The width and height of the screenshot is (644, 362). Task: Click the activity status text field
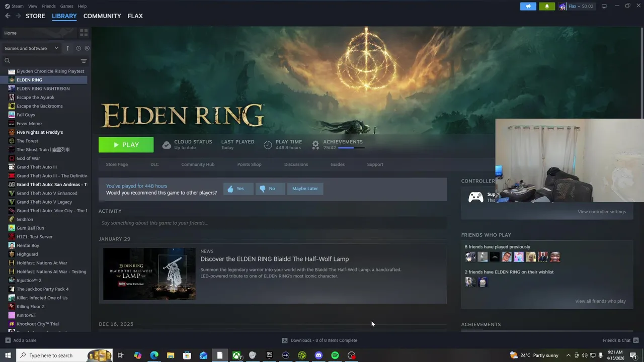click(x=273, y=223)
